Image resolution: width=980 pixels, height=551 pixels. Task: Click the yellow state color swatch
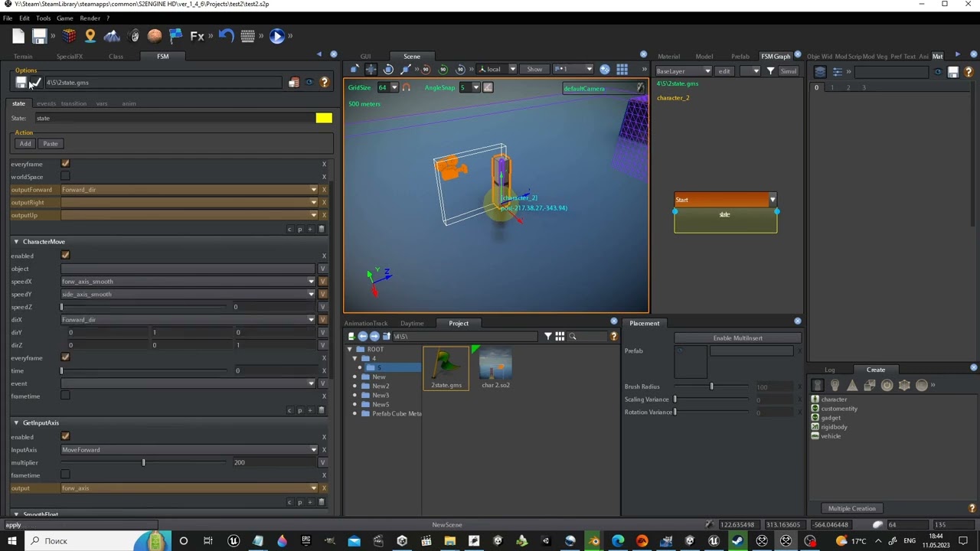tap(324, 118)
